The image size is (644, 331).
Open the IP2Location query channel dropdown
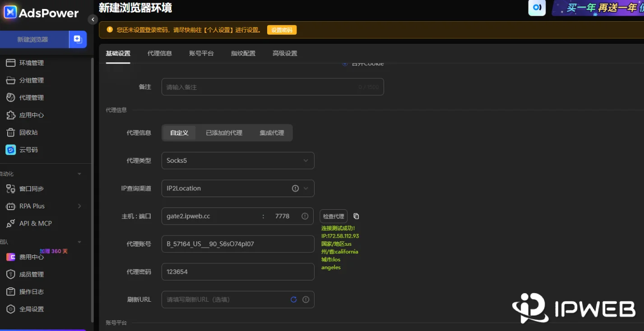pos(238,188)
